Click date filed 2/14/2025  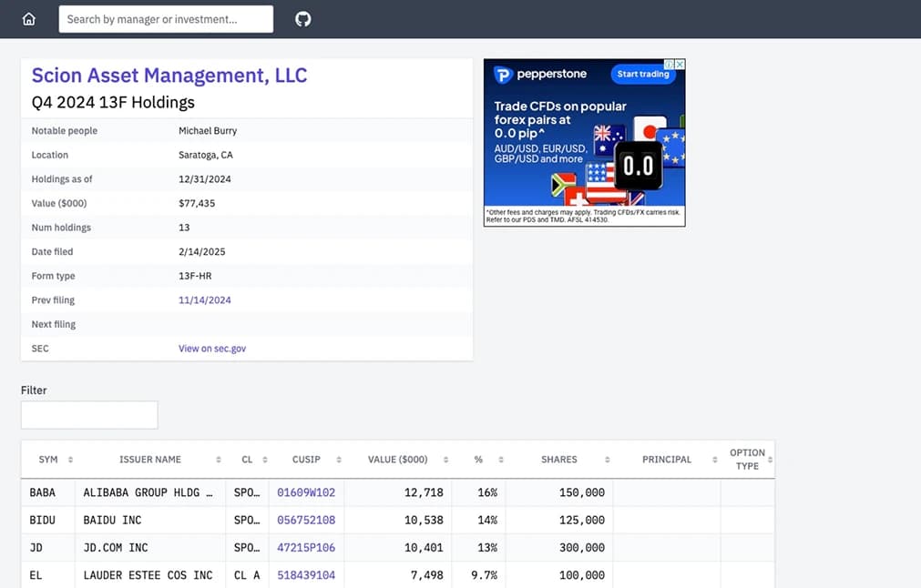pyautogui.click(x=201, y=252)
